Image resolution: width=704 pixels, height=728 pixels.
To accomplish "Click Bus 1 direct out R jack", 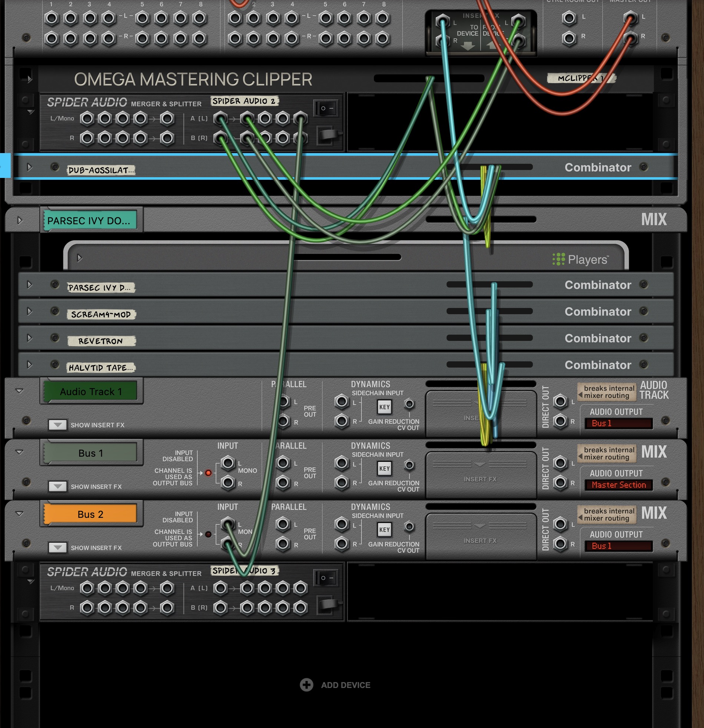I will (x=560, y=483).
